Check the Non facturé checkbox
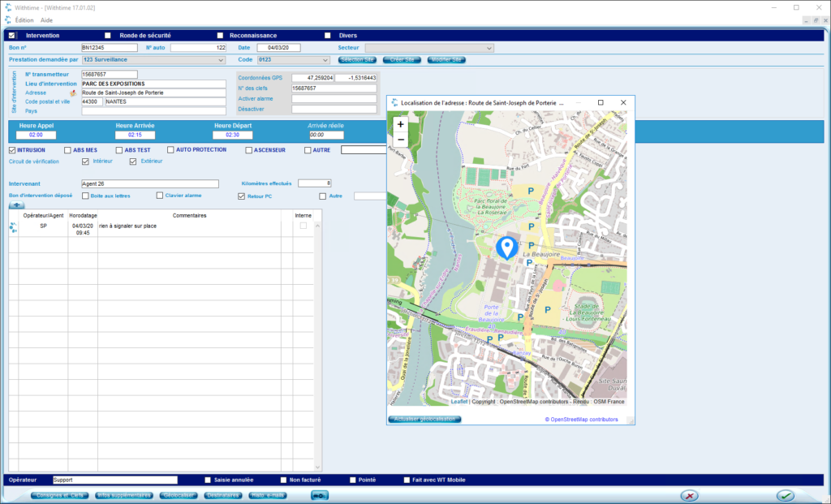 [x=283, y=480]
